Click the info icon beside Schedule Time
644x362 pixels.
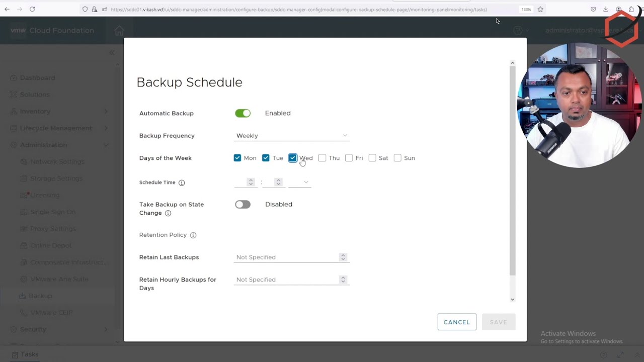click(182, 183)
